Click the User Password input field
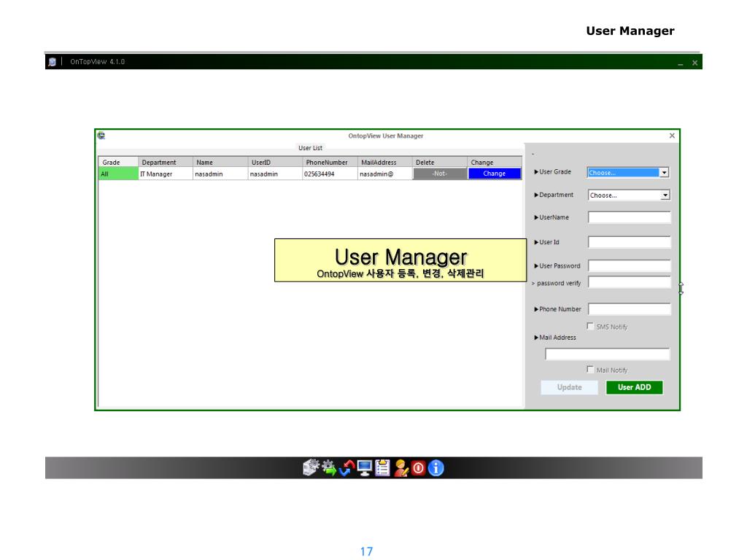 pos(629,265)
